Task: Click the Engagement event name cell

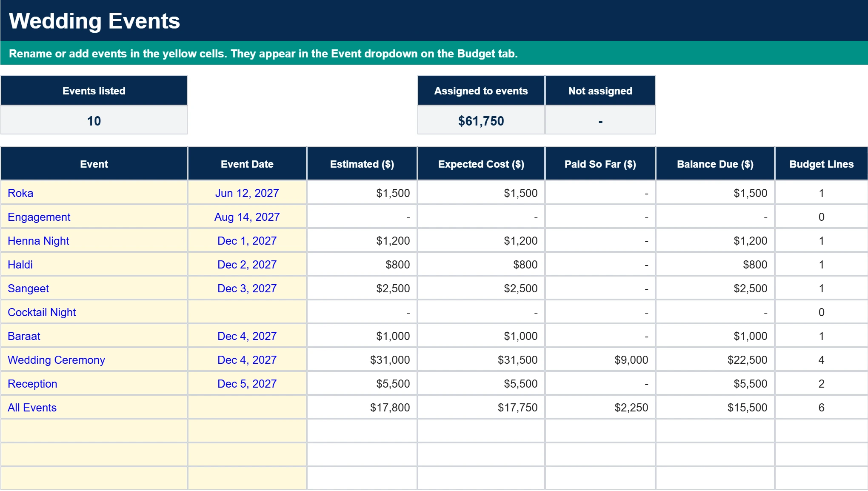Action: [x=94, y=217]
